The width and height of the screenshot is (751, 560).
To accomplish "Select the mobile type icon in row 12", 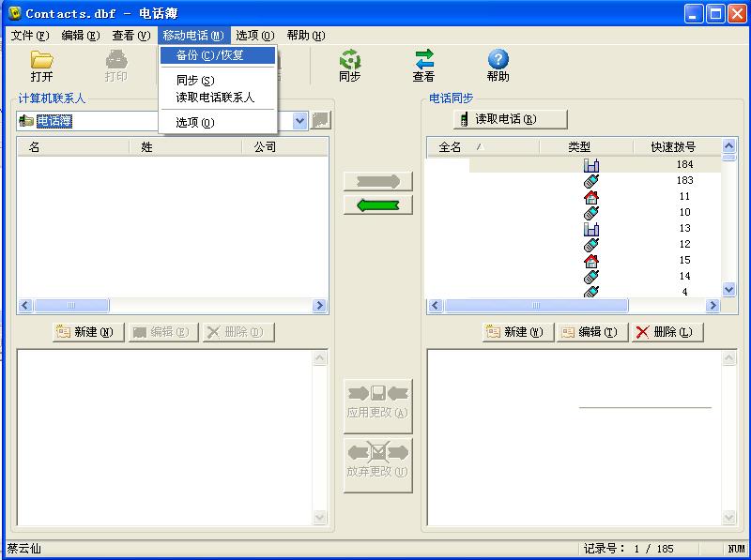I will (591, 245).
